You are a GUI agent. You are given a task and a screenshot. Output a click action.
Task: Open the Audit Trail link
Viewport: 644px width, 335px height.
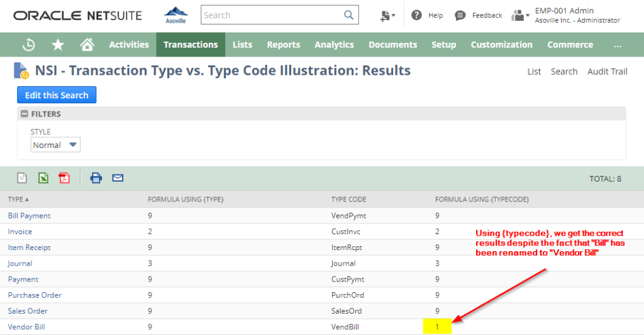[607, 72]
